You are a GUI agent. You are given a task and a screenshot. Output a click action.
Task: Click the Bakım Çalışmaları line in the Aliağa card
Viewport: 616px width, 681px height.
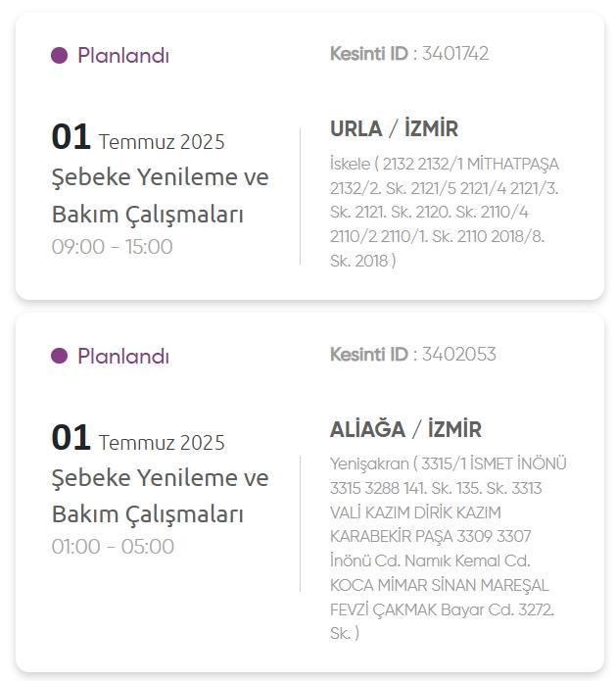coord(147,514)
